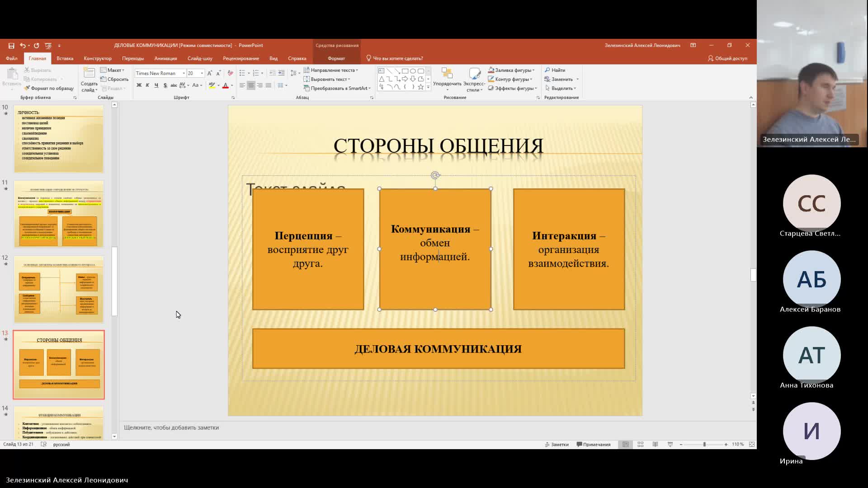Click the font color red A swatch
This screenshot has height=488, width=868.
click(x=225, y=85)
